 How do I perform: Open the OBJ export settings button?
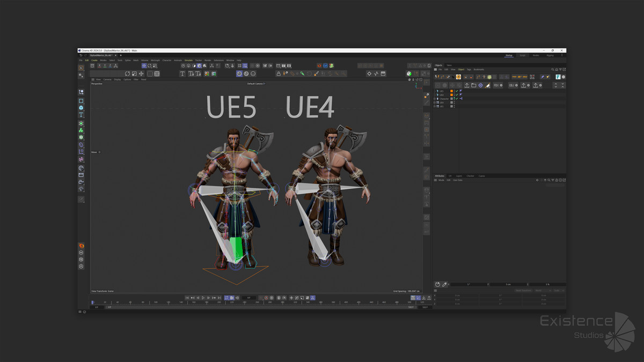pyautogui.click(x=513, y=85)
